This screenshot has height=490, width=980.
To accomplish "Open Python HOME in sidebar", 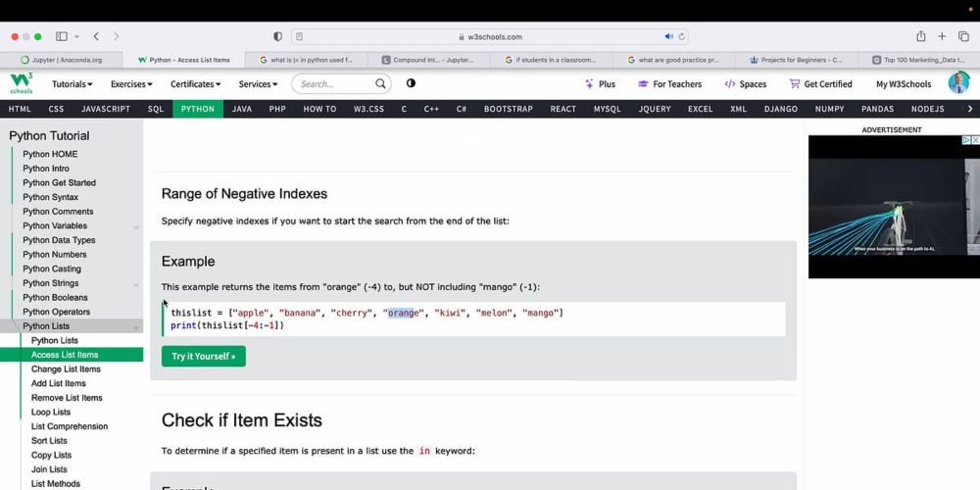I will click(x=50, y=154).
